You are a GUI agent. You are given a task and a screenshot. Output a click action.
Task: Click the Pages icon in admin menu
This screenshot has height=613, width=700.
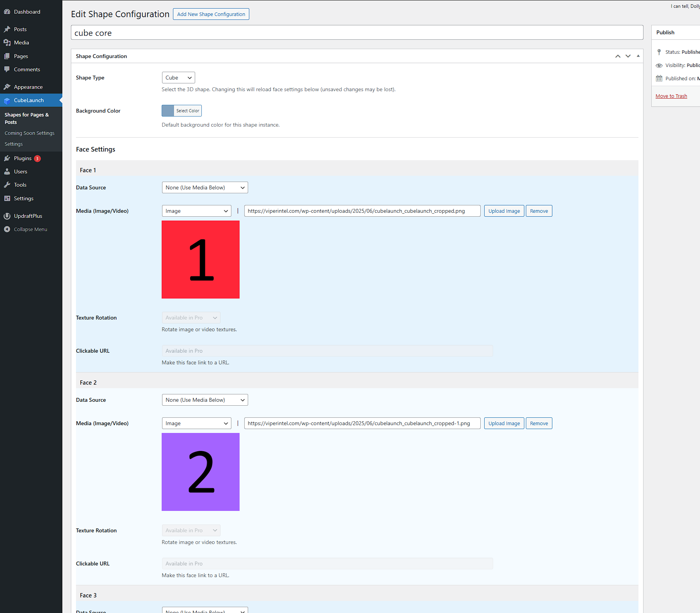[x=7, y=56]
